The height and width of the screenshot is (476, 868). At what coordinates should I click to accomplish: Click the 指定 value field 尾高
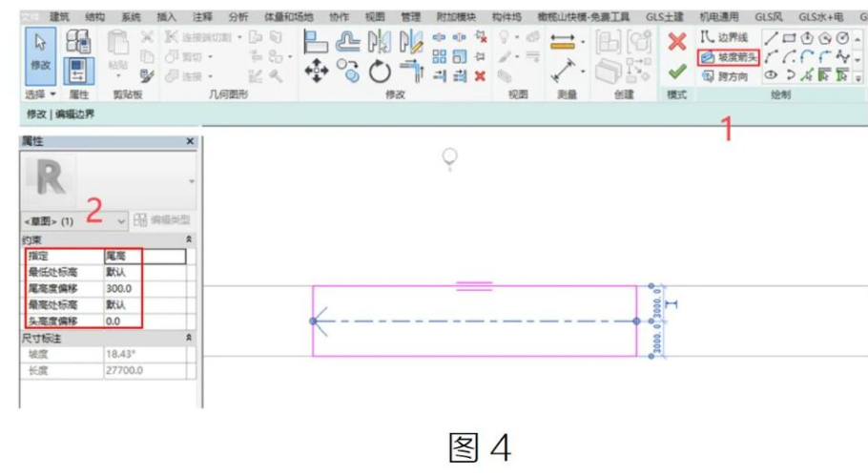point(145,256)
